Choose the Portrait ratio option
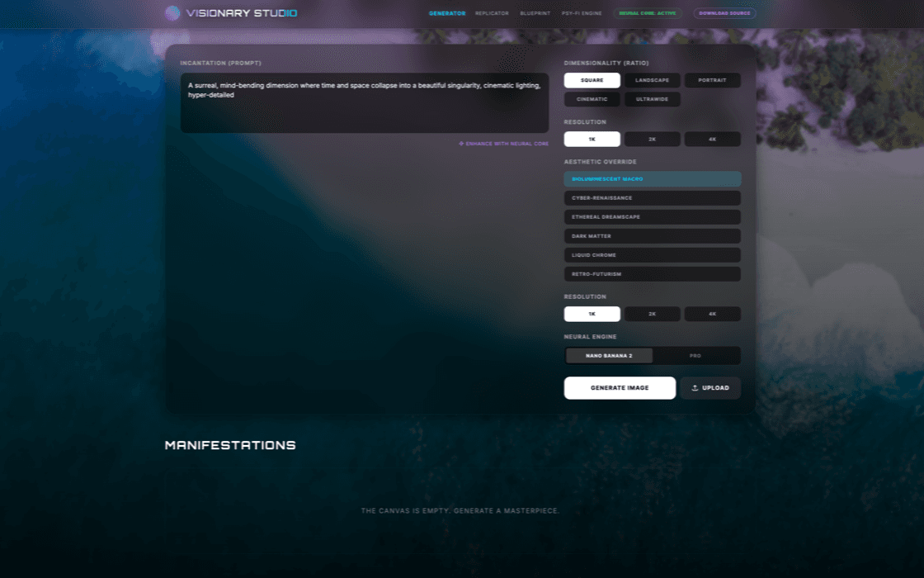This screenshot has height=578, width=924. pos(712,80)
